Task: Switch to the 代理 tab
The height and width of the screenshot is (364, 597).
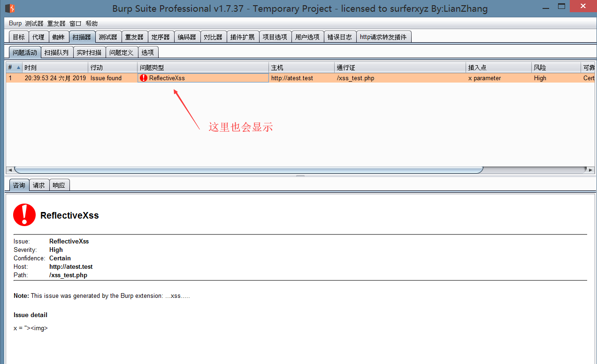Action: (x=38, y=37)
